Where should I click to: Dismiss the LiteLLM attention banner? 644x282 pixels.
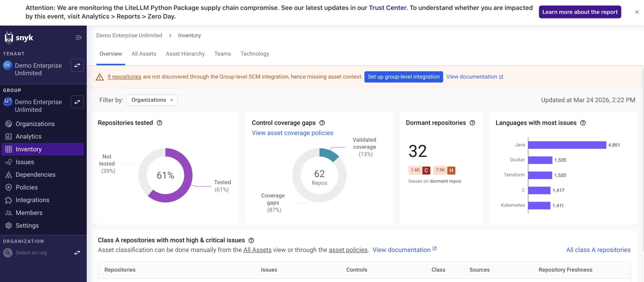point(637,12)
